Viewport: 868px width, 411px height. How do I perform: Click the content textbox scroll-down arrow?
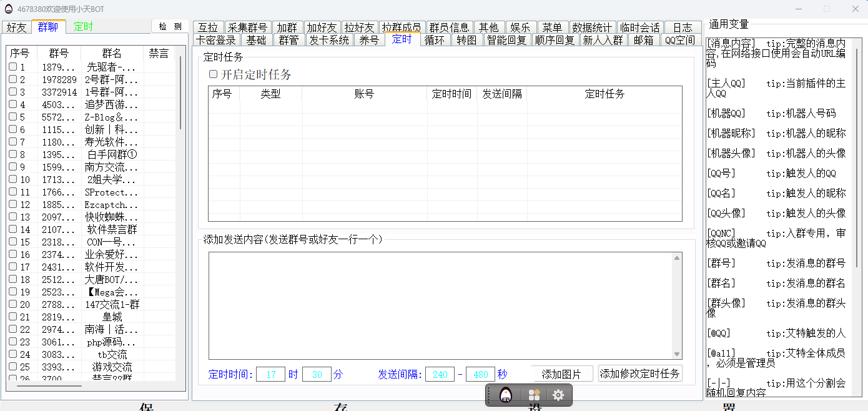tap(677, 354)
